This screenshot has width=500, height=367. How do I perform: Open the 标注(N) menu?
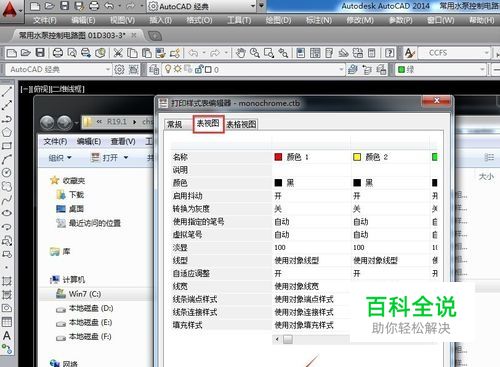click(x=319, y=20)
